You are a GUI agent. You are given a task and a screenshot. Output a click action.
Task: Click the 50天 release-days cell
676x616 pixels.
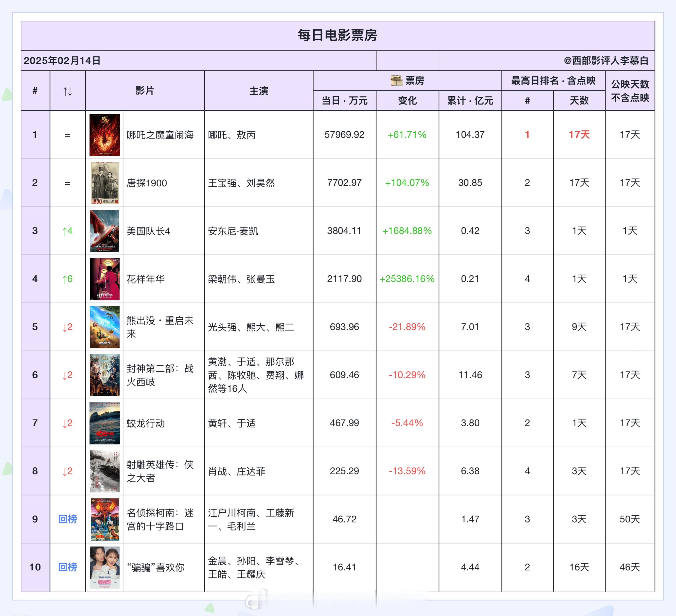click(630, 519)
